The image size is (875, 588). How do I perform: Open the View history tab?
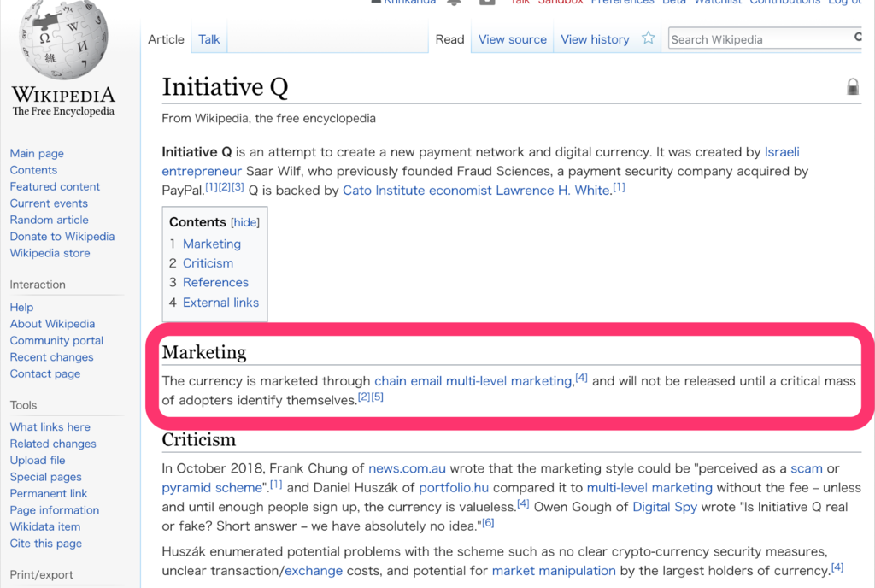point(595,39)
